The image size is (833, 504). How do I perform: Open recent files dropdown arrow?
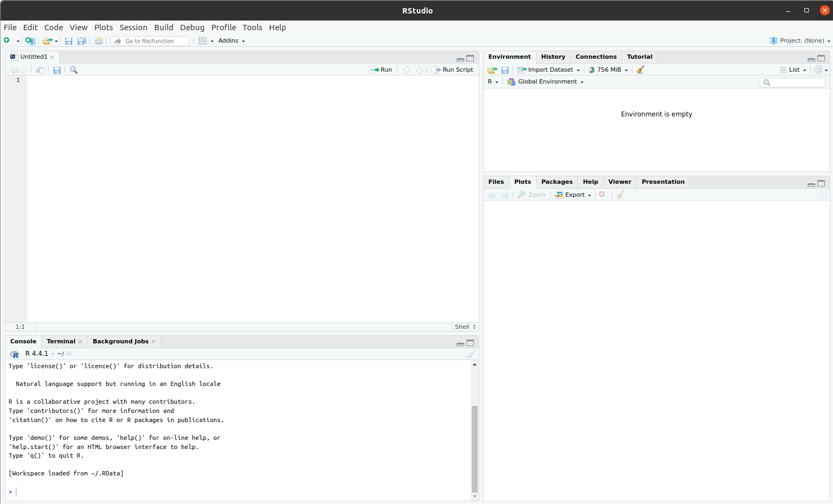coord(56,41)
